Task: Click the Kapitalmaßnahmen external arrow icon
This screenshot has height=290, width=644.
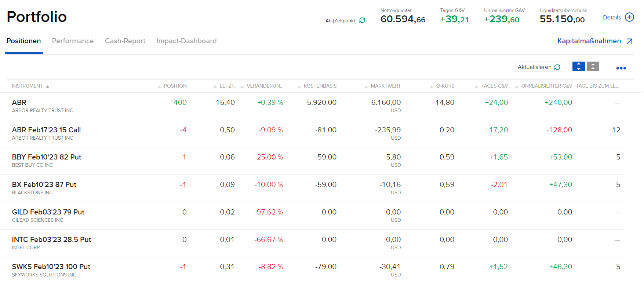Action: (x=629, y=41)
